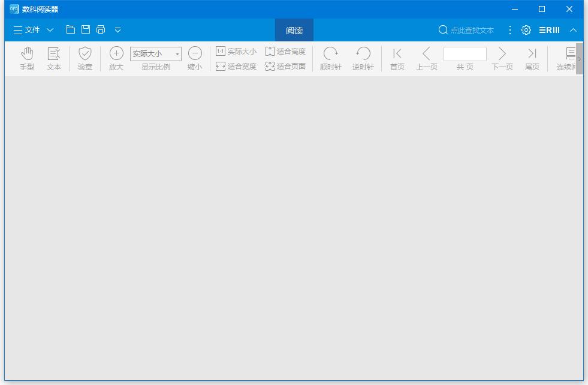The image size is (588, 385).
Task: Go to 首页 first page
Action: (397, 59)
